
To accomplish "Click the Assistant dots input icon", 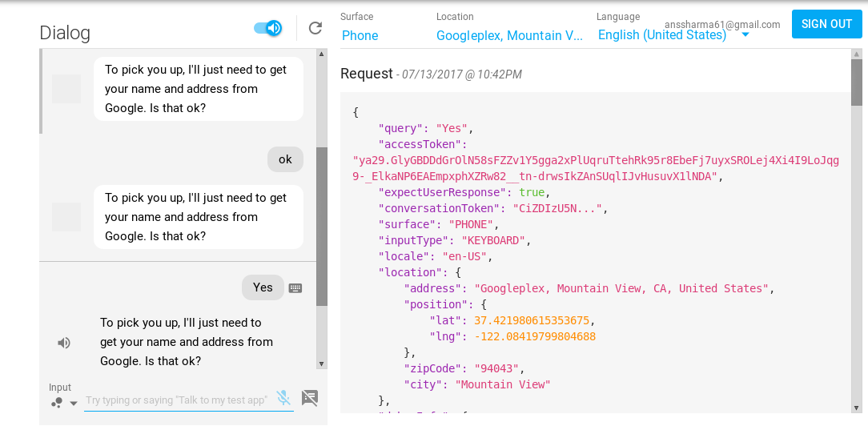I will click(x=57, y=402).
